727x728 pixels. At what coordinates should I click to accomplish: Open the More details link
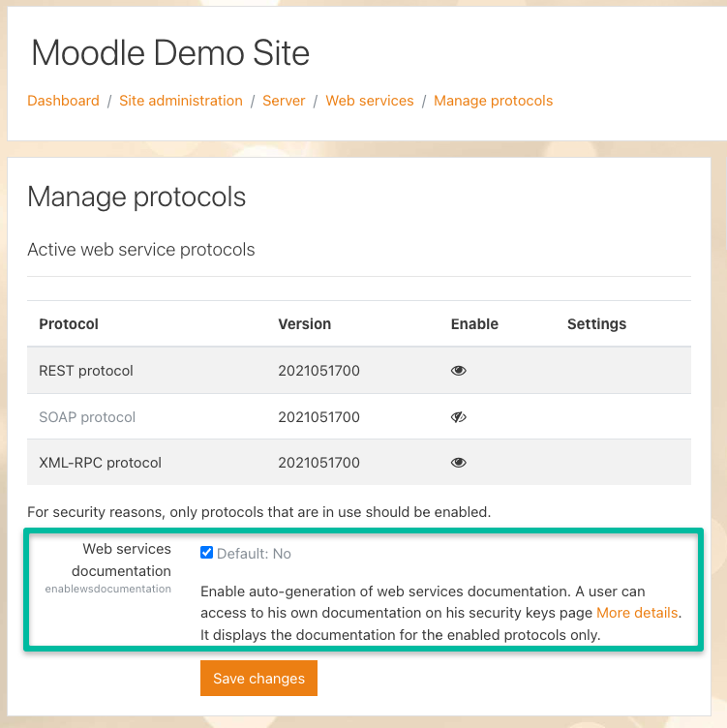pyautogui.click(x=637, y=613)
